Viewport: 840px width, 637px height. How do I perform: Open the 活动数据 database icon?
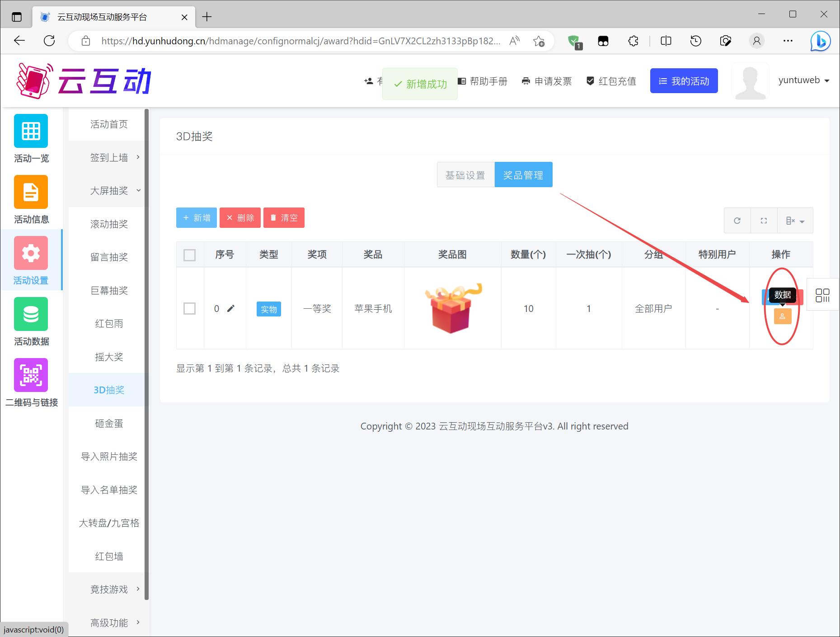(x=31, y=314)
